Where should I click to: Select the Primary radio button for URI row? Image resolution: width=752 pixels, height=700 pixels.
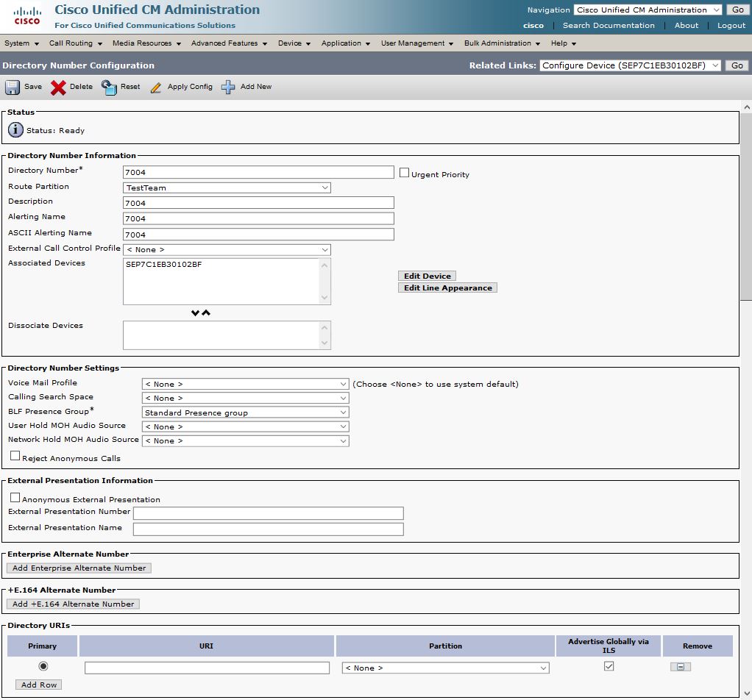tap(43, 666)
